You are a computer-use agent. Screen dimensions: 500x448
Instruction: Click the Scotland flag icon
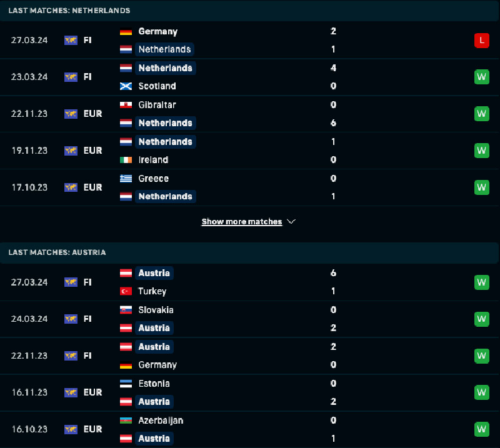pyautogui.click(x=126, y=86)
